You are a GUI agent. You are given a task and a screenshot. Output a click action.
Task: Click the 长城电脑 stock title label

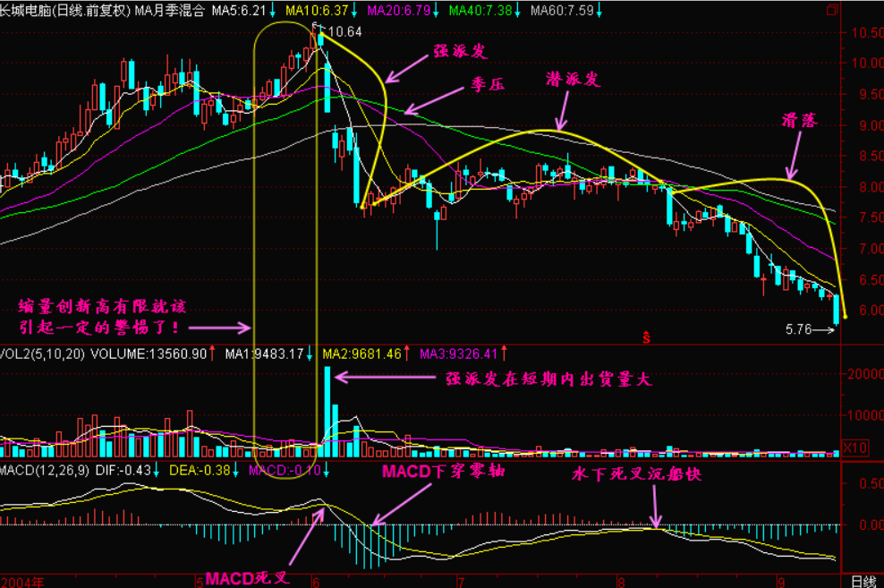point(26,10)
